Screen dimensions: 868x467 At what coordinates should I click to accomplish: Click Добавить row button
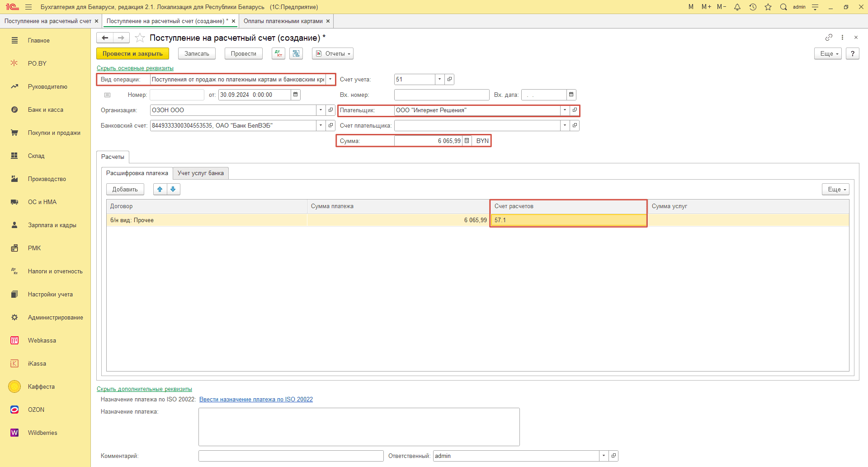click(x=125, y=189)
